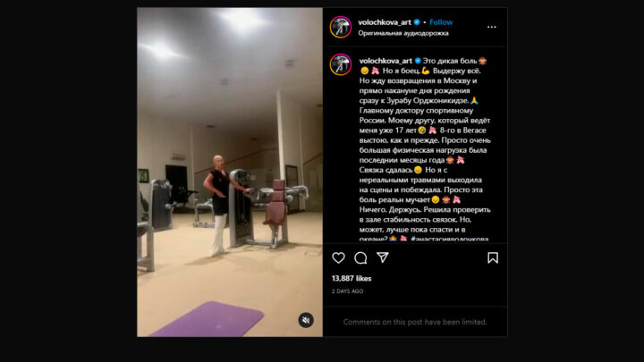Open the Оригинальная аудиодорожка audio link
This screenshot has width=644, height=362.
pos(402,33)
